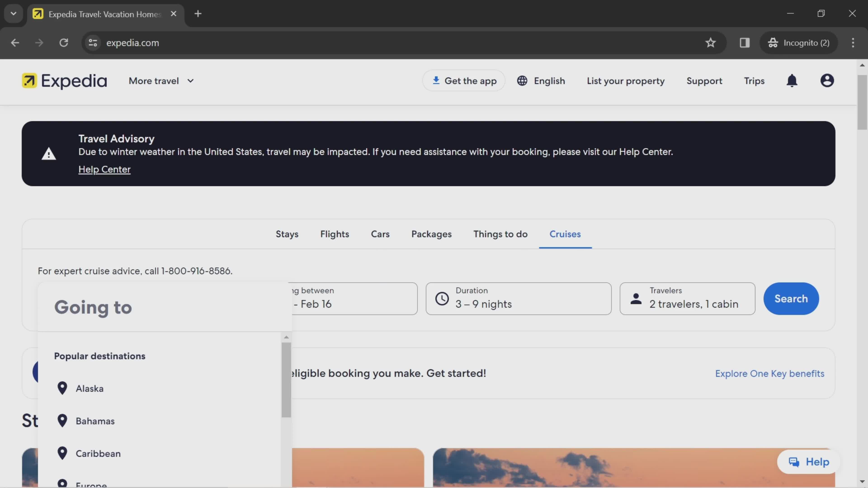
Task: Click the Expedia logo
Action: point(64,81)
